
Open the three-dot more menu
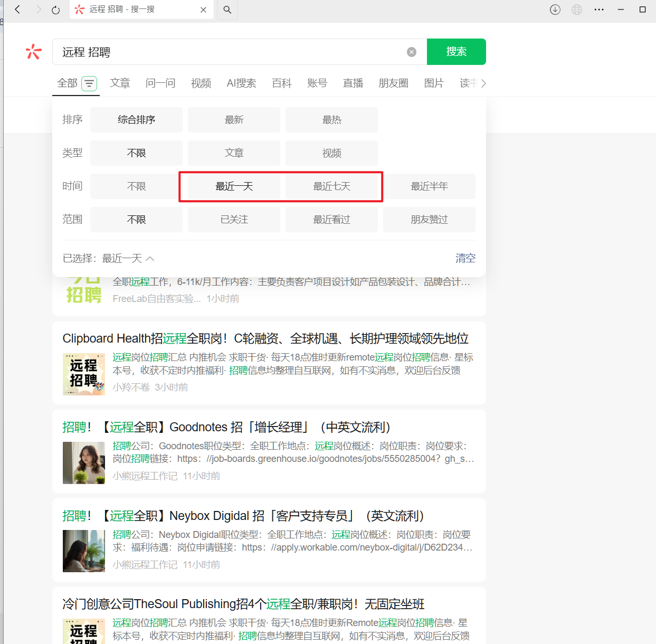click(599, 10)
